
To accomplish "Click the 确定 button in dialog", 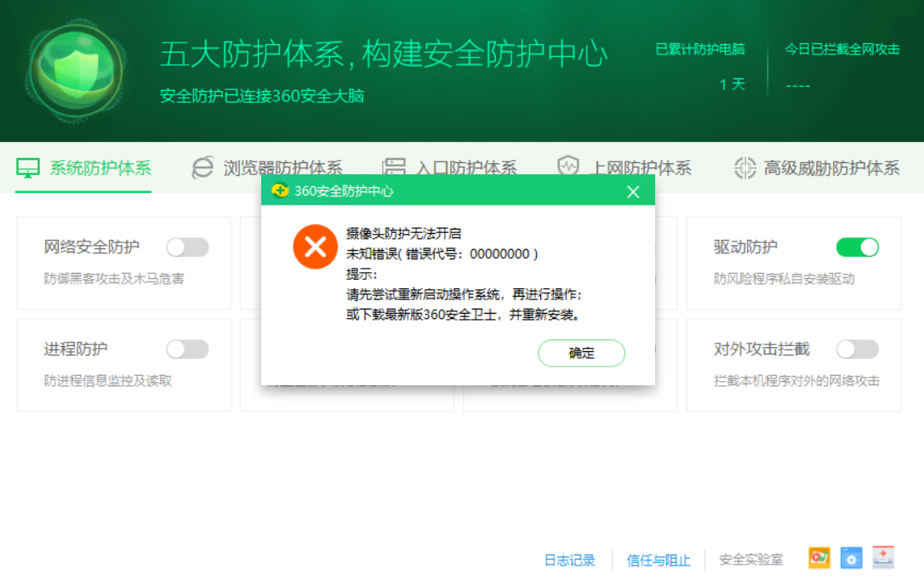I will pyautogui.click(x=581, y=353).
